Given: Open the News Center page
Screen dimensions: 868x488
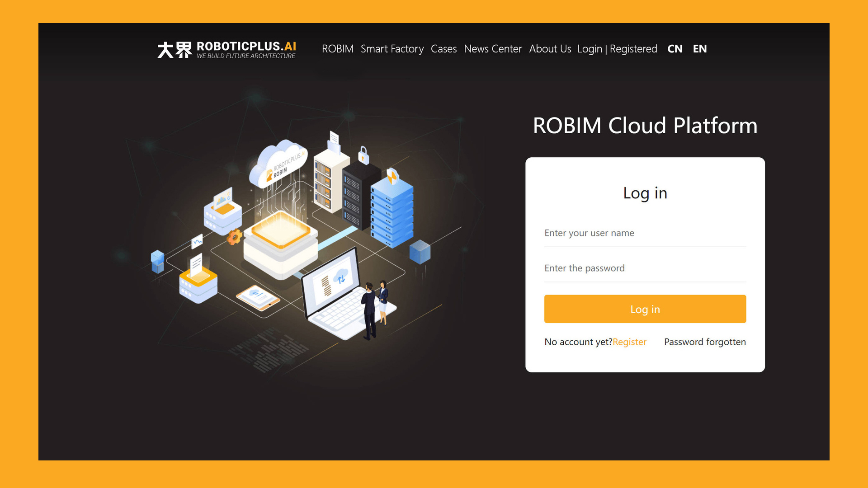Looking at the screenshot, I should (x=493, y=49).
